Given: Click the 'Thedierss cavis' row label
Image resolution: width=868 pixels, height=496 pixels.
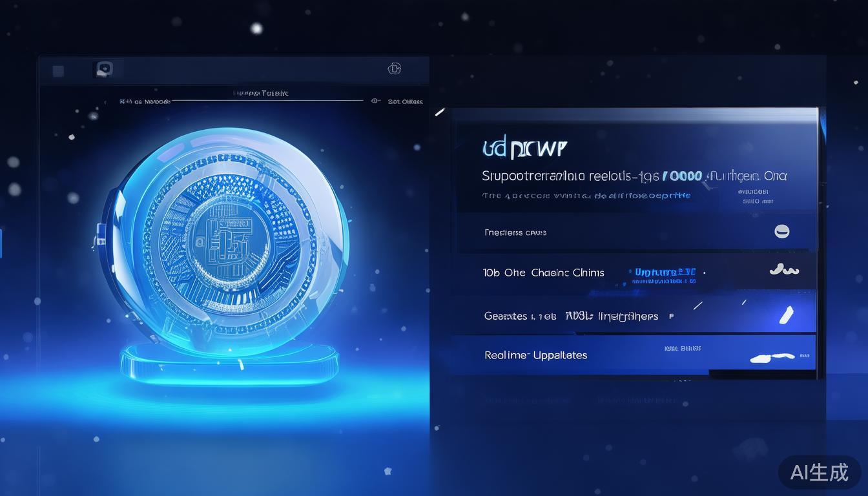Looking at the screenshot, I should tap(515, 232).
